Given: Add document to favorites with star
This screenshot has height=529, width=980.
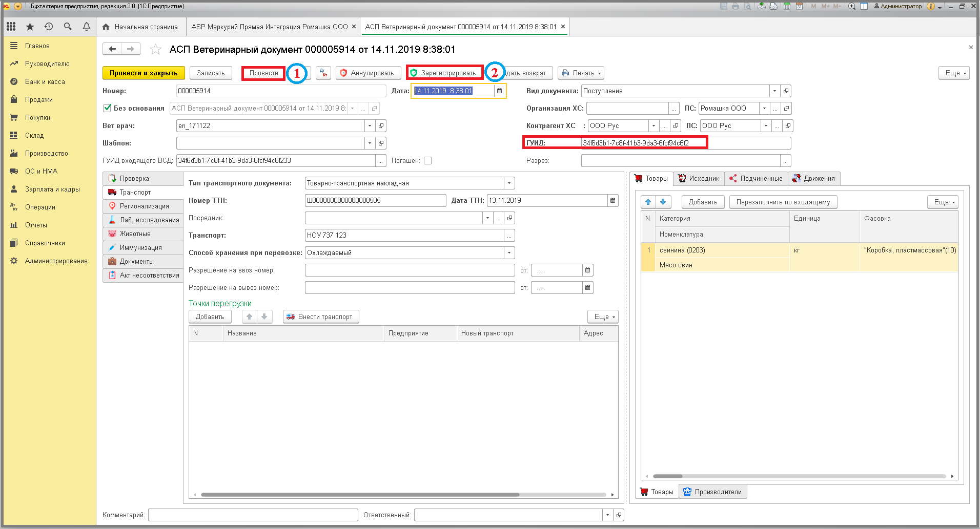Looking at the screenshot, I should point(155,49).
